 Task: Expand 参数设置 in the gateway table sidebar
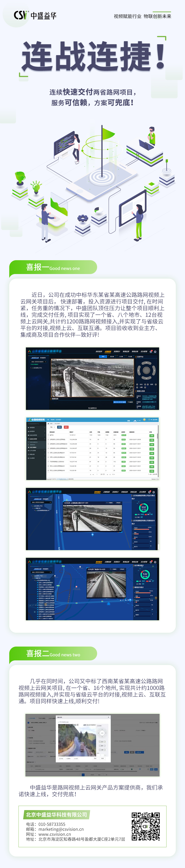37,454
